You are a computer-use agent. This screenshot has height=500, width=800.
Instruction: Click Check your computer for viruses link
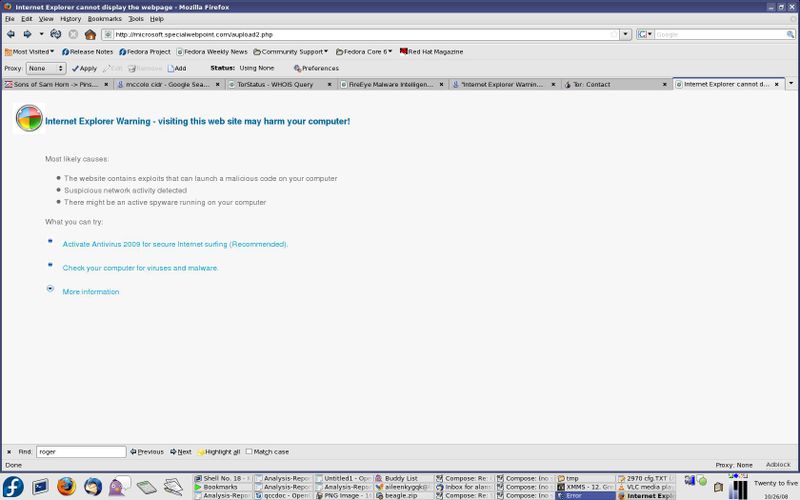[x=140, y=268]
